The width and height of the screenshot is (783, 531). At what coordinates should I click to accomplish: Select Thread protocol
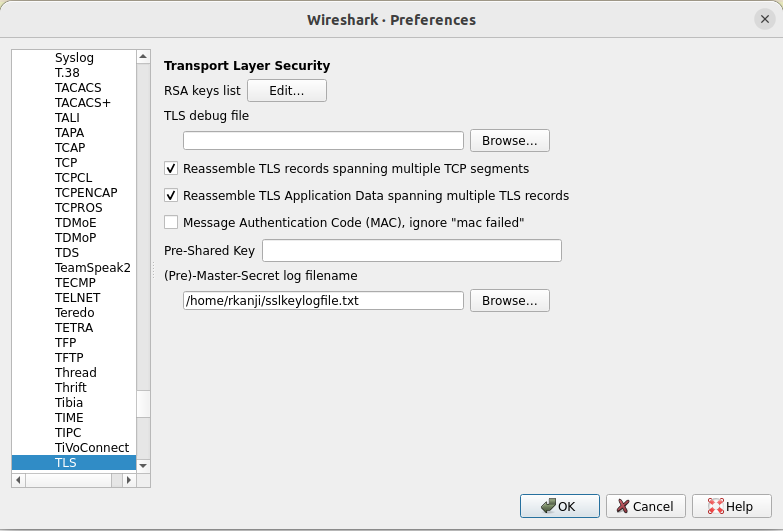pyautogui.click(x=74, y=372)
